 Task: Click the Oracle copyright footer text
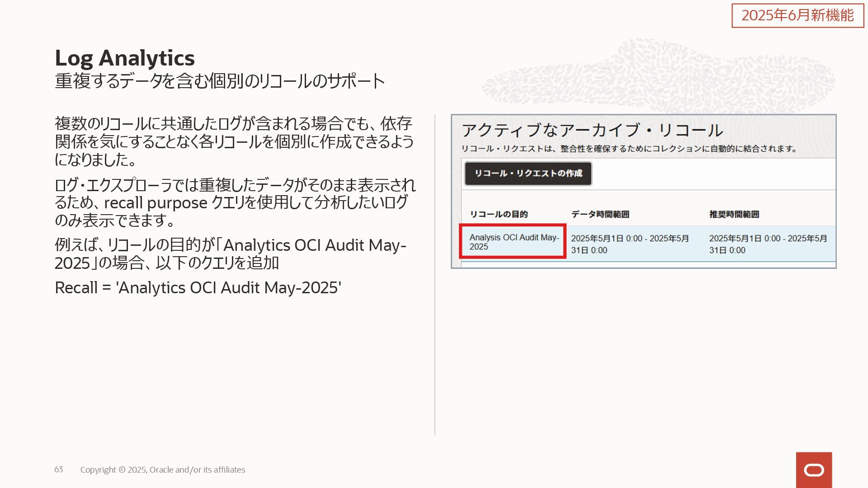pos(163,470)
